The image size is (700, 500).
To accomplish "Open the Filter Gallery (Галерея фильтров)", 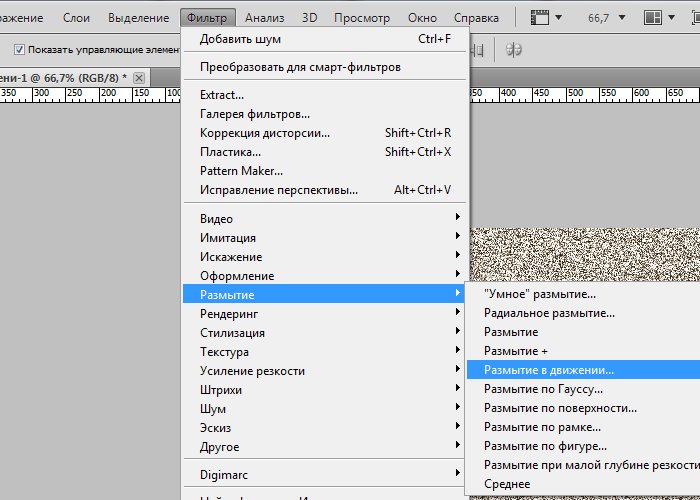I will (254, 114).
